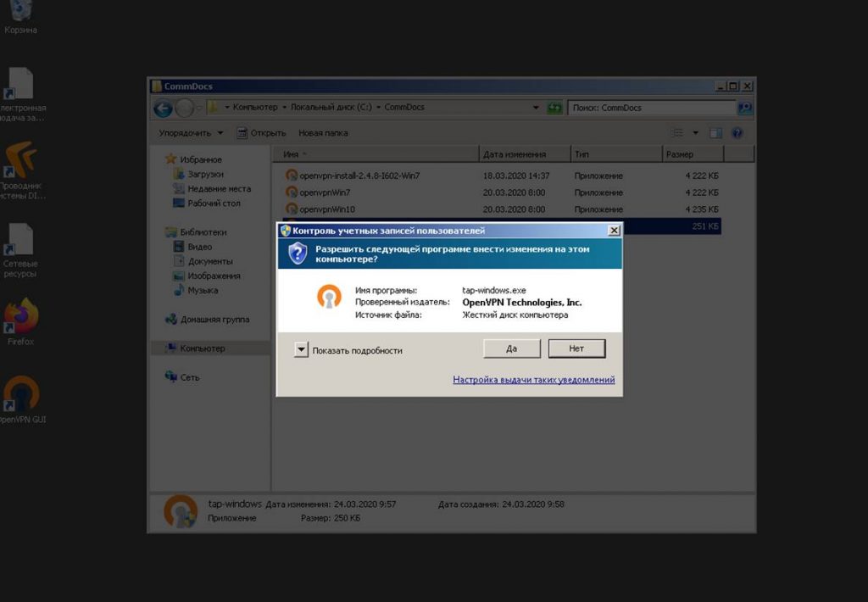Click the UAC shield question icon
This screenshot has width=868, height=602.
click(298, 254)
